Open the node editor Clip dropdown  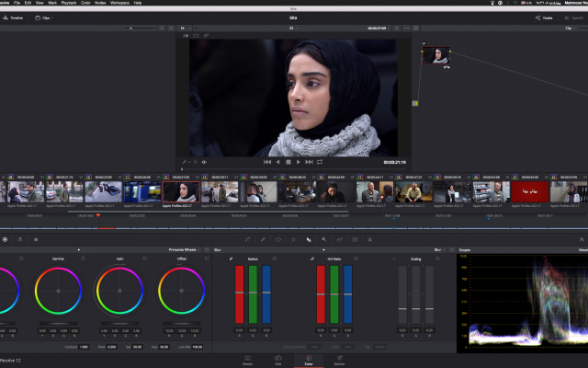(x=571, y=29)
